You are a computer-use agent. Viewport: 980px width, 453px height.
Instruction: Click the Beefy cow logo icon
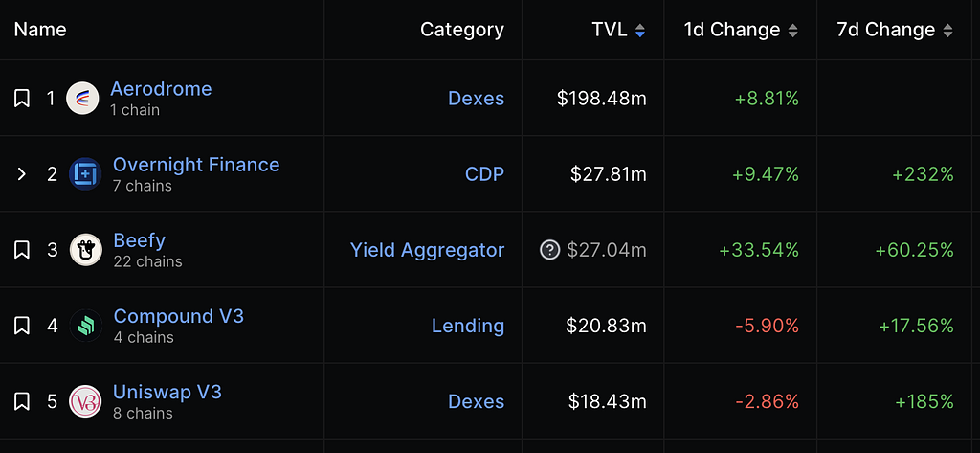pyautogui.click(x=85, y=250)
